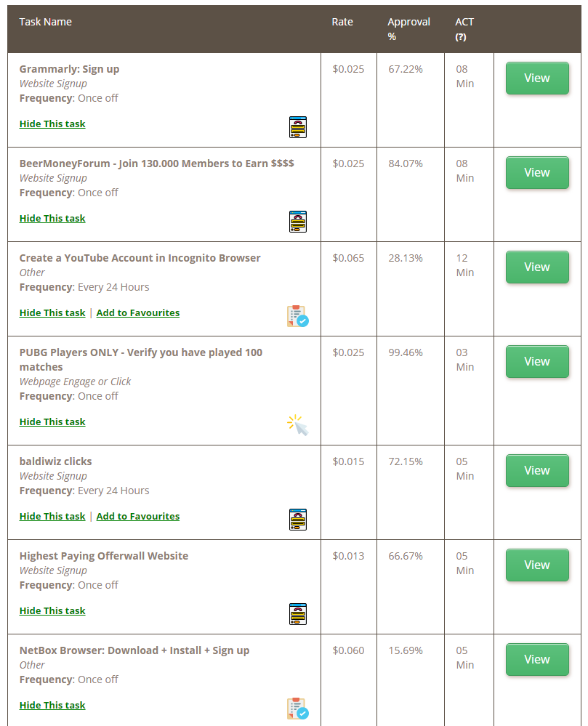Click signup icon in Highest Paying Offerwall row
This screenshot has height=726, width=588.
[298, 614]
